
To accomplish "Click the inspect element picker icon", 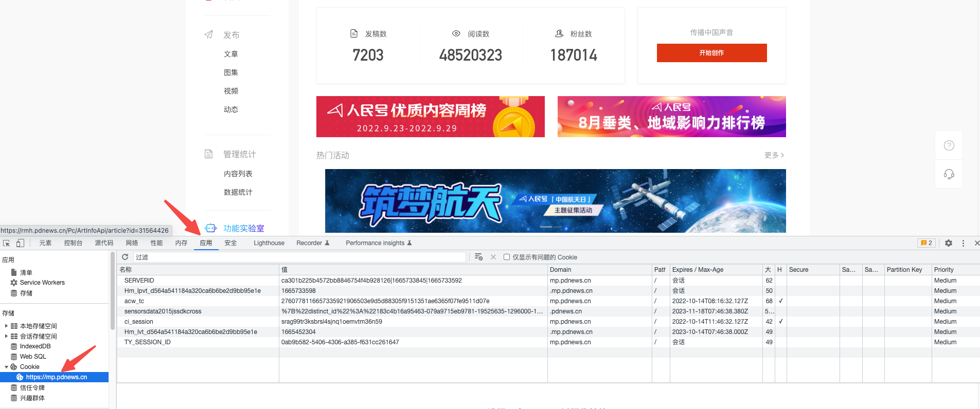I will coord(6,243).
